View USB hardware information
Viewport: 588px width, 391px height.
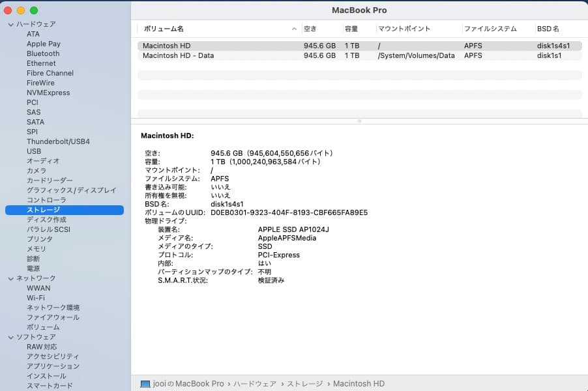tap(34, 151)
